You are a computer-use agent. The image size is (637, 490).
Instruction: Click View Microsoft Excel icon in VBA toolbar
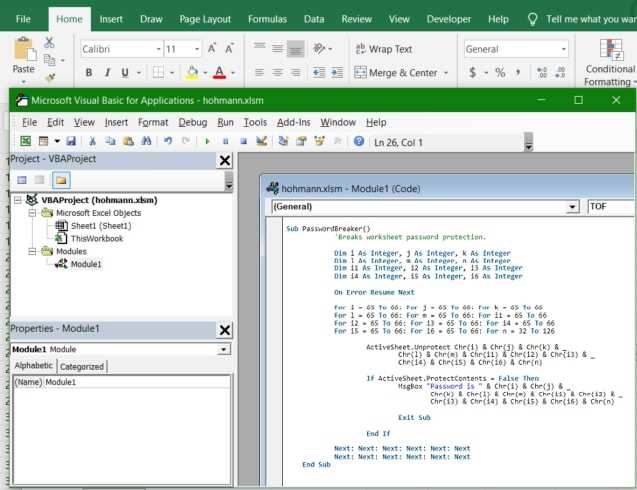pos(26,141)
